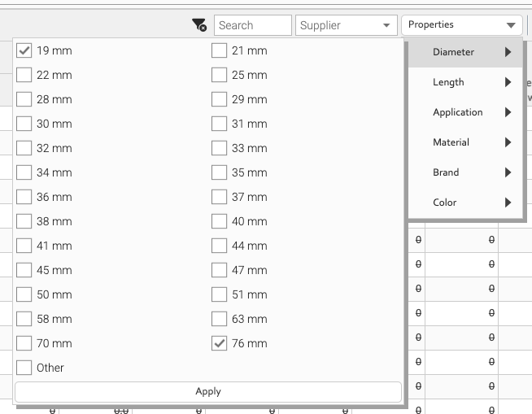Uncheck the 76 mm diameter option

220,343
